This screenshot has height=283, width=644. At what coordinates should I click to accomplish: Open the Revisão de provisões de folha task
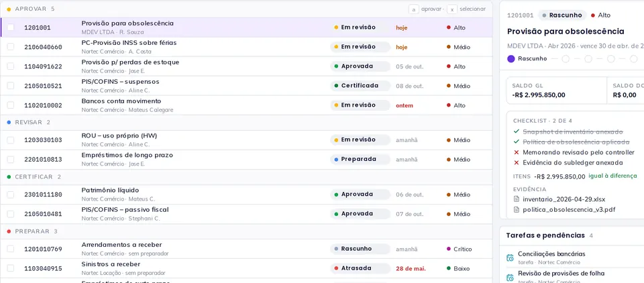tap(561, 274)
